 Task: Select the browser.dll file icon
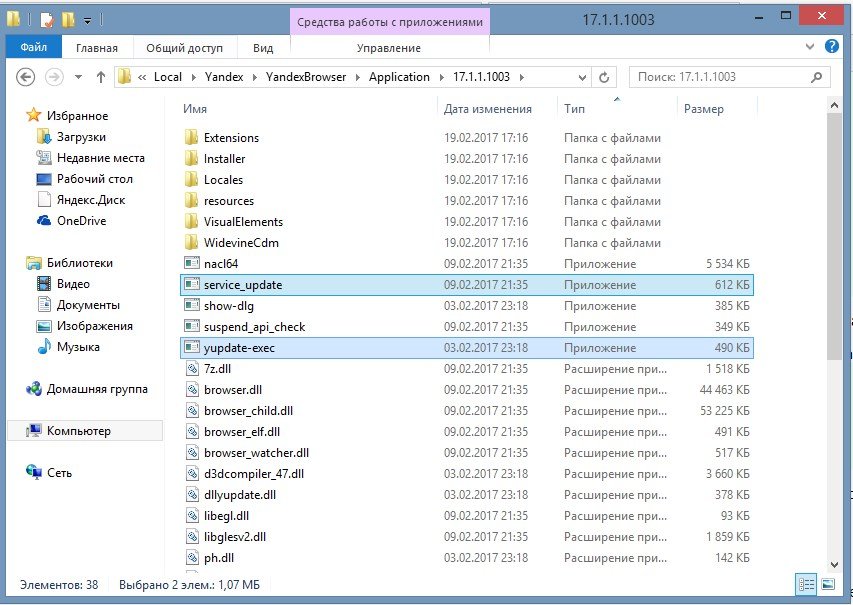coord(192,390)
